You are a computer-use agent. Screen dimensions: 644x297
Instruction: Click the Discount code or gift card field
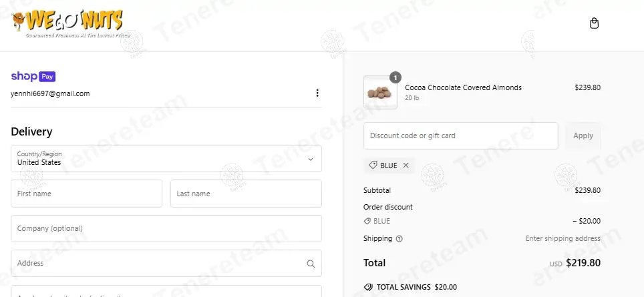tap(460, 135)
